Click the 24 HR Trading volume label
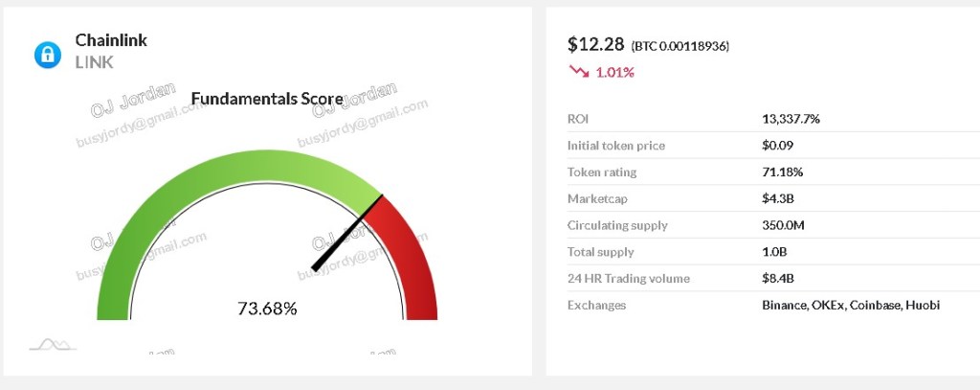 pyautogui.click(x=628, y=279)
